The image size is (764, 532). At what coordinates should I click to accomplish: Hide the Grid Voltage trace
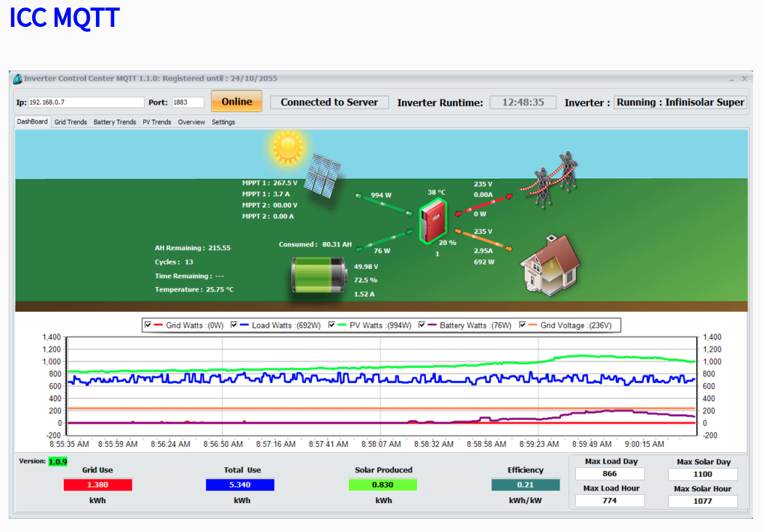[x=522, y=325]
